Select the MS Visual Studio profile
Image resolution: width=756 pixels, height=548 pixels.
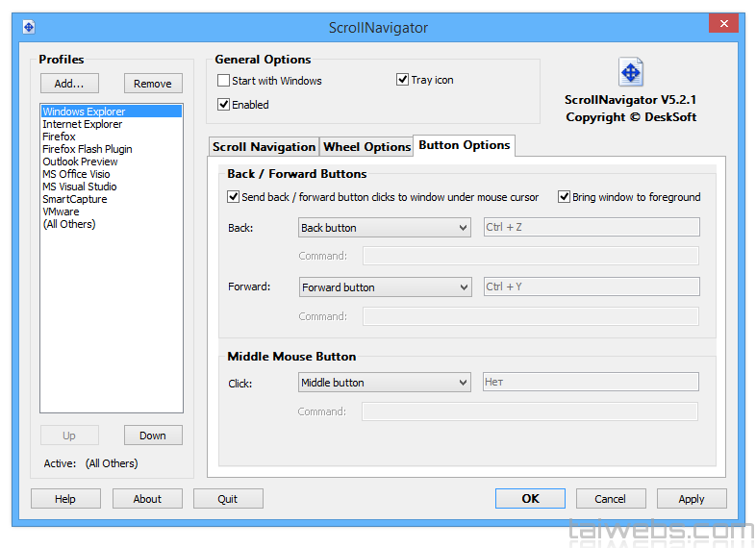click(80, 187)
